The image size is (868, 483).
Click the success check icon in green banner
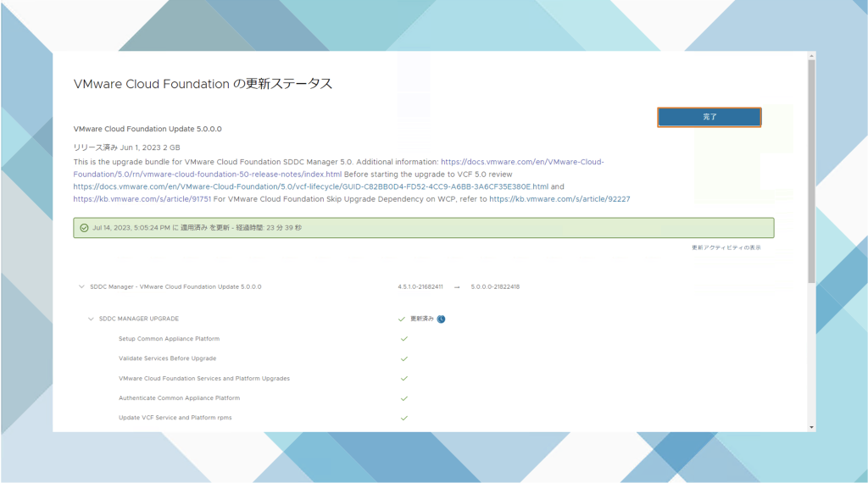click(84, 228)
